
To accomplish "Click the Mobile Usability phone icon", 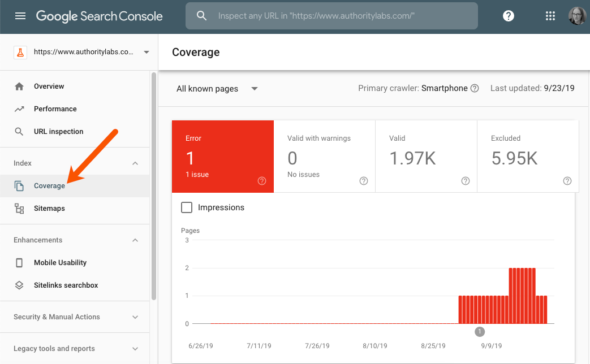I will pos(19,262).
